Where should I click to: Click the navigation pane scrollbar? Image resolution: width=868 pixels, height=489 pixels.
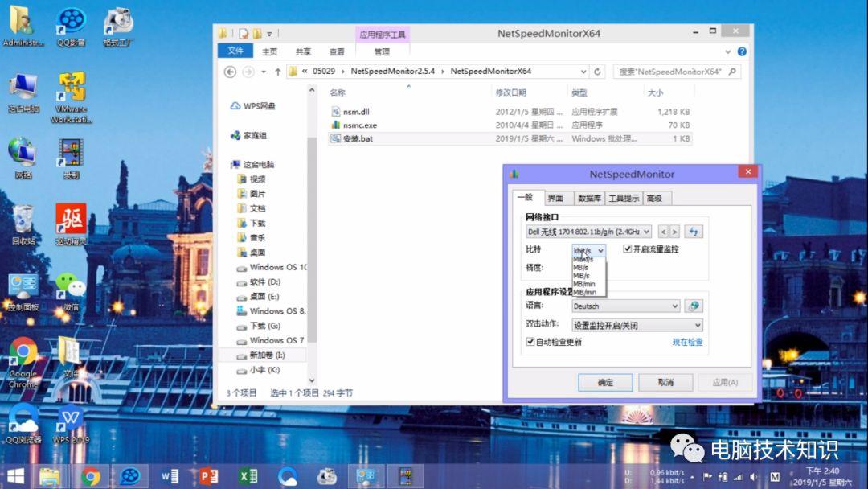312,238
